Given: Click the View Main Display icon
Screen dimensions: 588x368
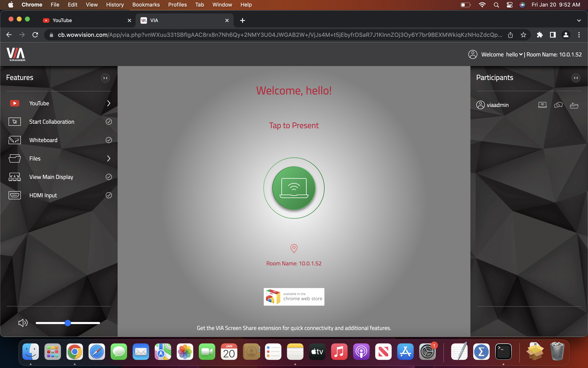Looking at the screenshot, I should click(14, 177).
